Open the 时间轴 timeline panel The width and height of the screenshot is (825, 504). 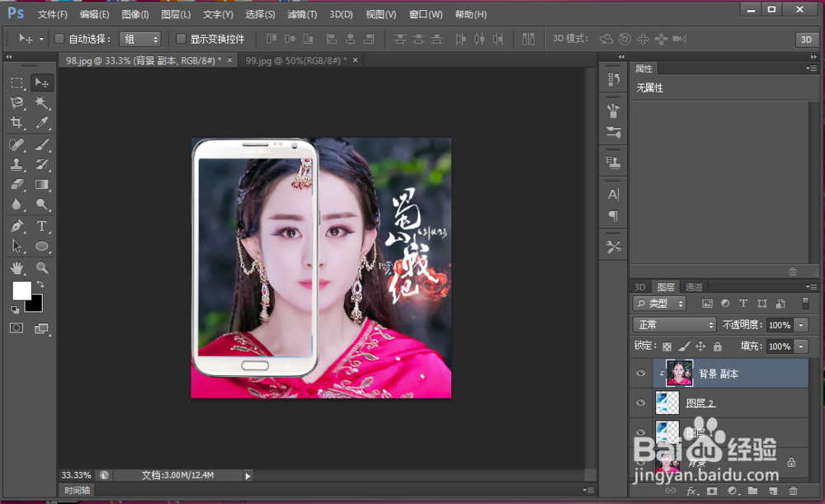point(78,490)
